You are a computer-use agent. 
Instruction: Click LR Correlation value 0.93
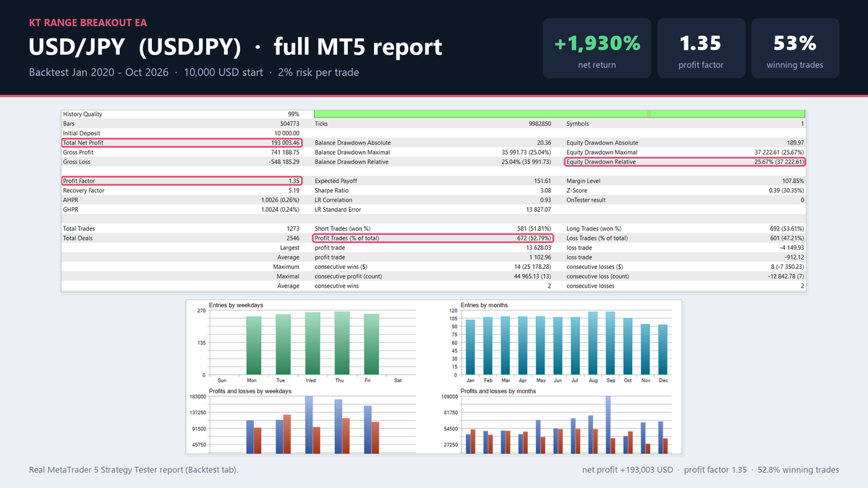[545, 200]
